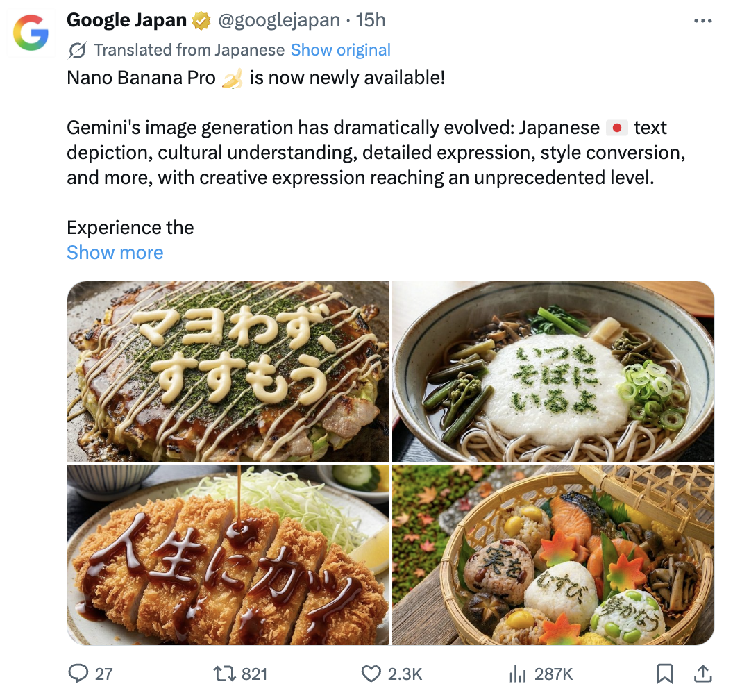Open the three-dot more options menu

703,21
